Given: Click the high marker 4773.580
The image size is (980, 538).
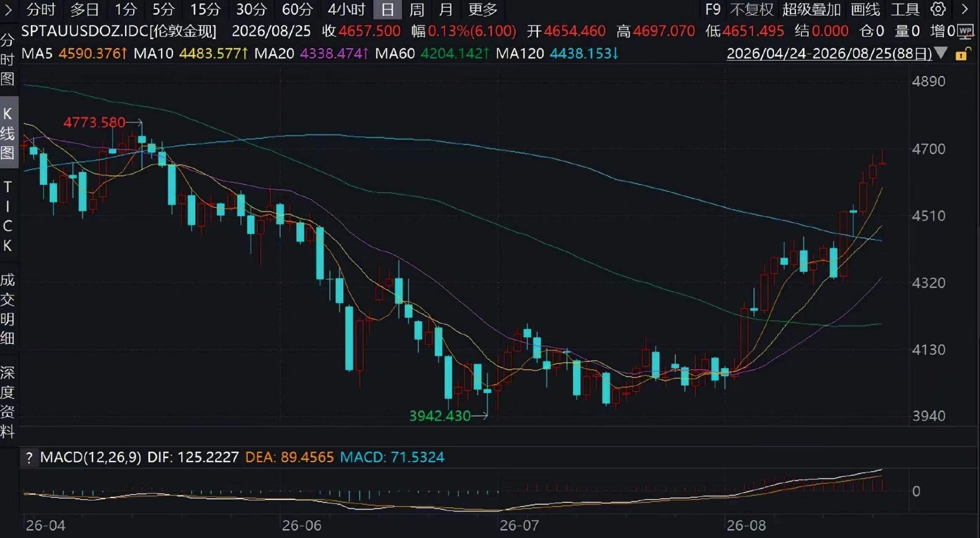Looking at the screenshot, I should pos(94,122).
